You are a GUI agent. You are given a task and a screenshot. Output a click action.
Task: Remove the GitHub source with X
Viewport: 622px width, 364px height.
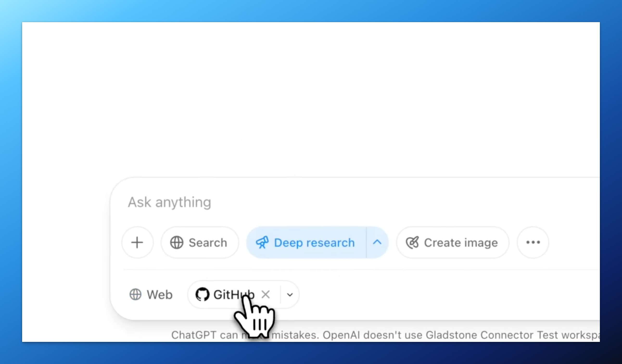coord(266,294)
